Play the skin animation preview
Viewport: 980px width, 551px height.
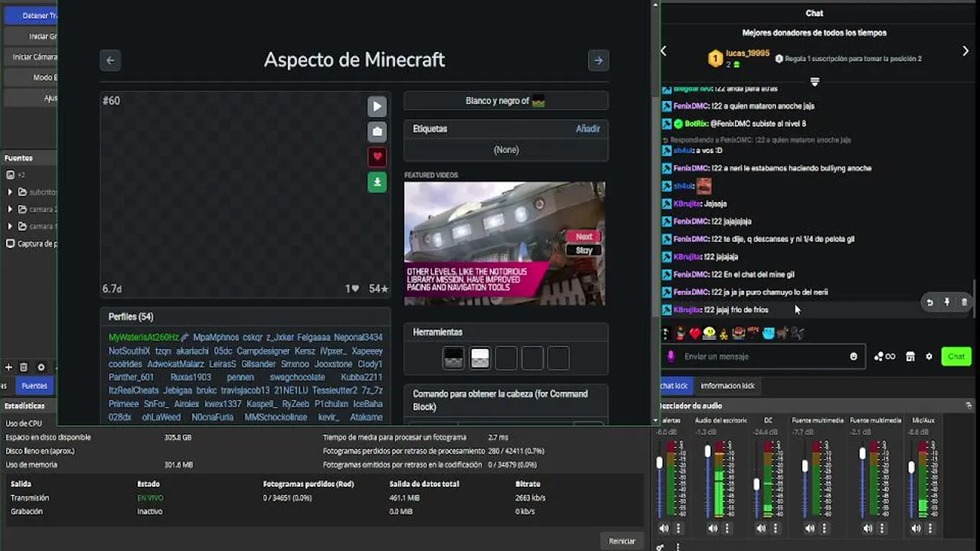pyautogui.click(x=377, y=106)
